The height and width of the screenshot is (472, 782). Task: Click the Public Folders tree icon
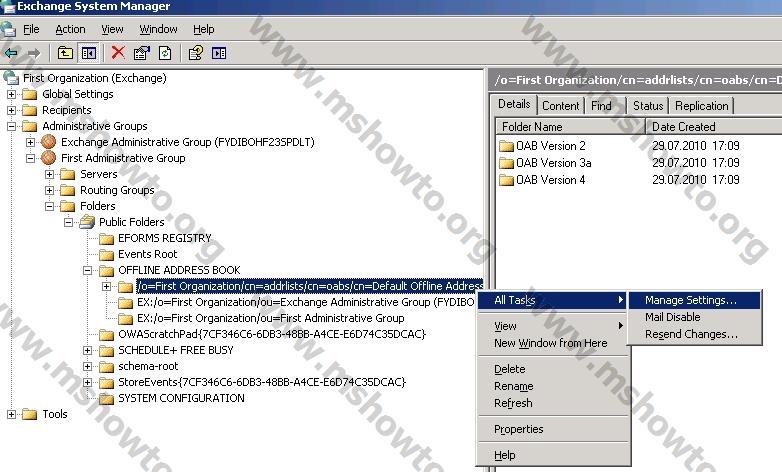[x=87, y=222]
